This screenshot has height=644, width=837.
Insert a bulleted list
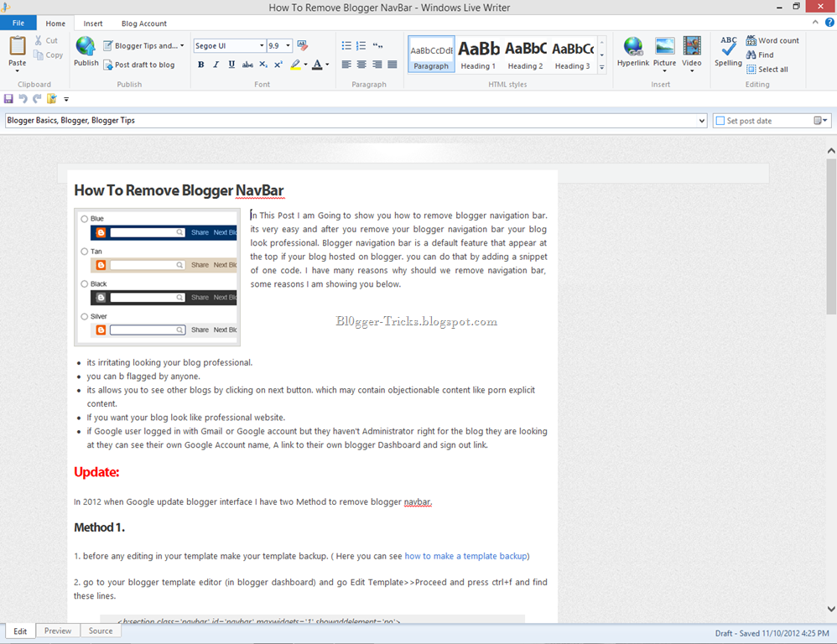pyautogui.click(x=346, y=46)
